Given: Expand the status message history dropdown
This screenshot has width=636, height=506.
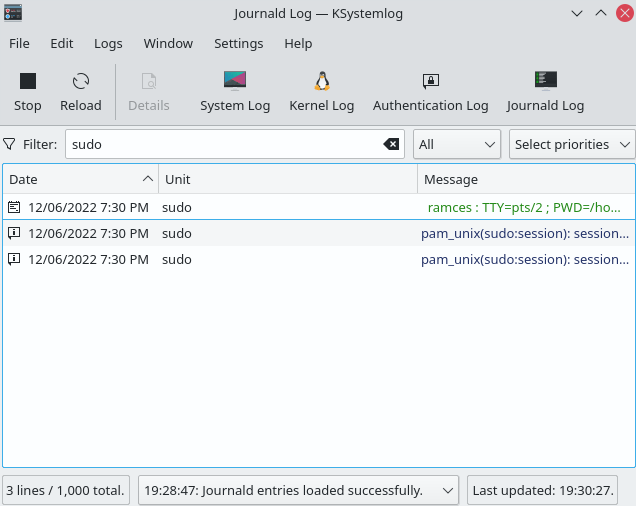Looking at the screenshot, I should 299,490.
